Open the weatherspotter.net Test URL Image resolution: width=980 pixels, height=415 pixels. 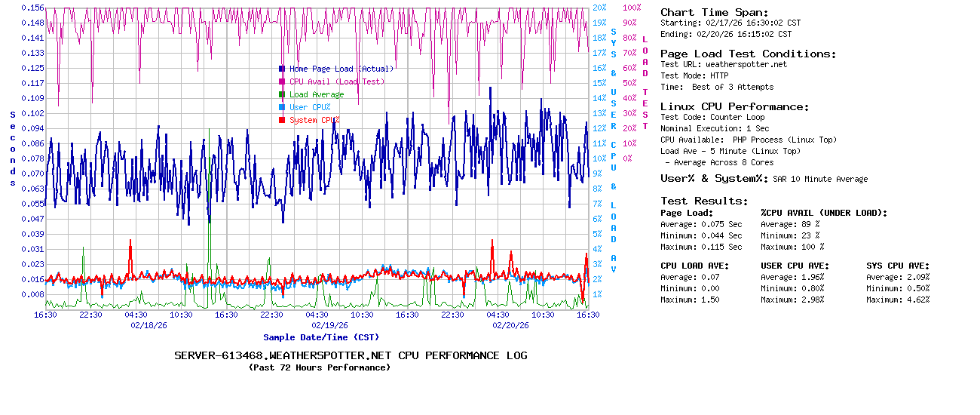tap(746, 64)
